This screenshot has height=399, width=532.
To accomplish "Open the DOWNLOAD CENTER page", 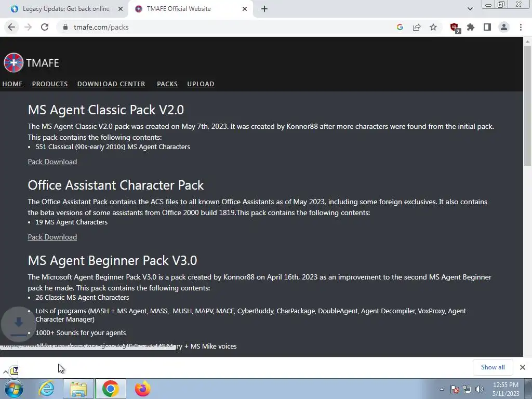I will (111, 84).
